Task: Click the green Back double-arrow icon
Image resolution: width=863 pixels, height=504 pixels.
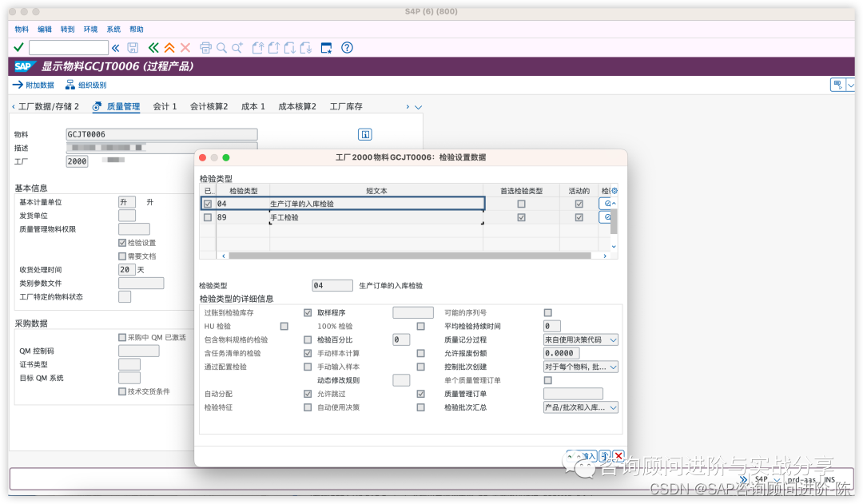Action: click(x=153, y=48)
